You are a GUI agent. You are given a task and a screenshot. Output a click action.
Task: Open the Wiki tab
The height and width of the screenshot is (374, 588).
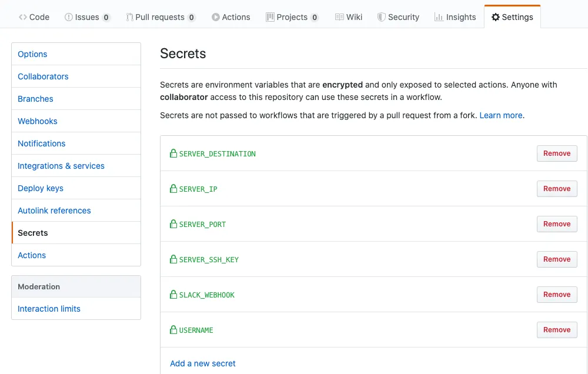[x=349, y=17]
